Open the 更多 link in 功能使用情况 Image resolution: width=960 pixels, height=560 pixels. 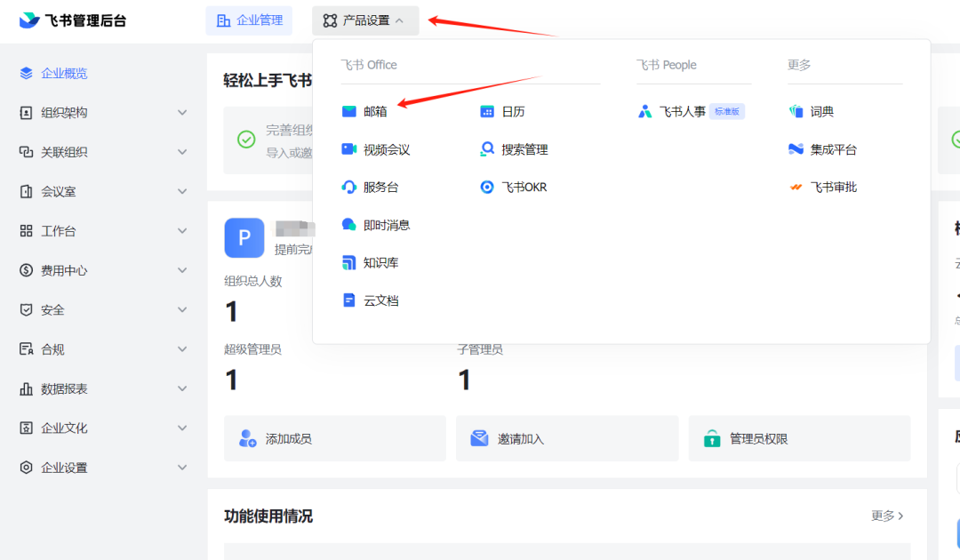point(887,516)
